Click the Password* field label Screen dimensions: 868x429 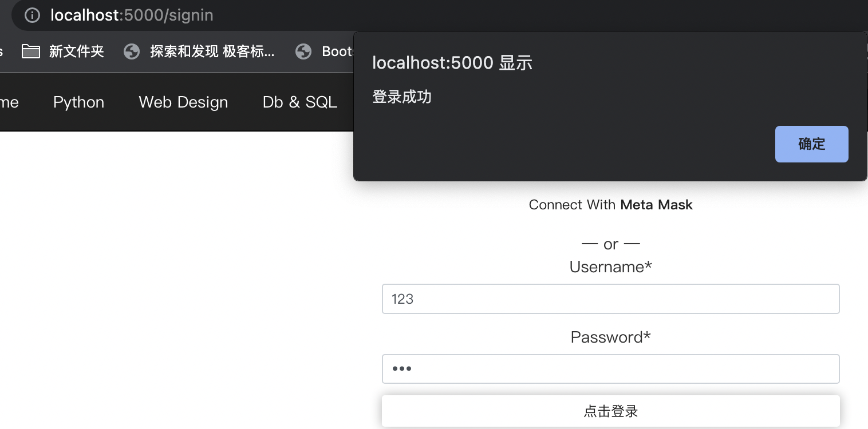click(610, 337)
